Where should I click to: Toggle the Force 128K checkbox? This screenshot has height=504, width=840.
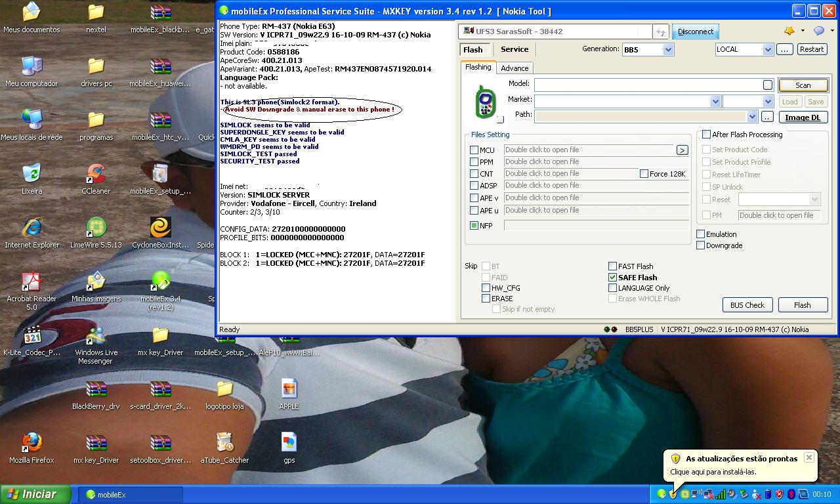[x=644, y=174]
